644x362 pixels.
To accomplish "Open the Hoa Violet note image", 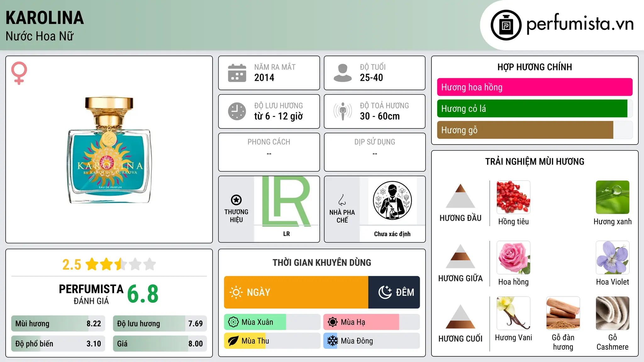I will [x=613, y=258].
